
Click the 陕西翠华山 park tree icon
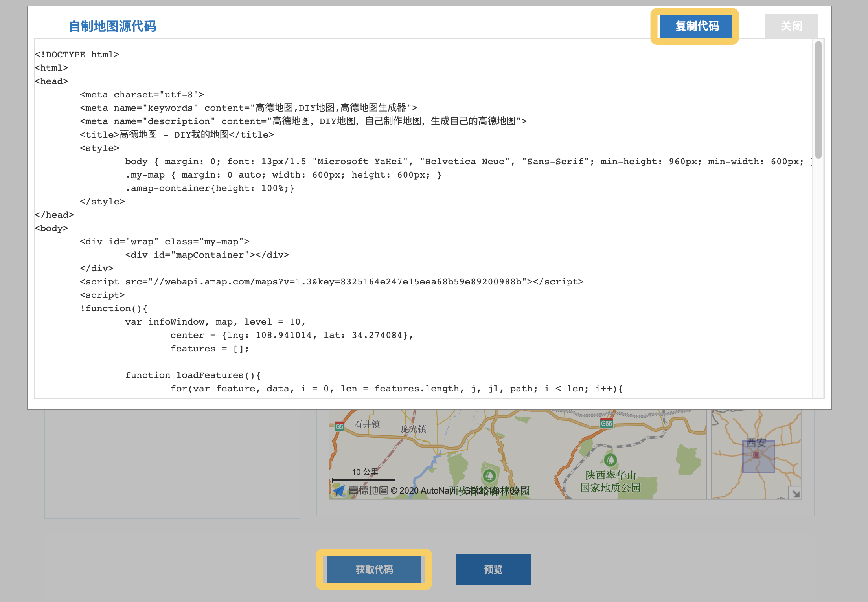click(610, 460)
